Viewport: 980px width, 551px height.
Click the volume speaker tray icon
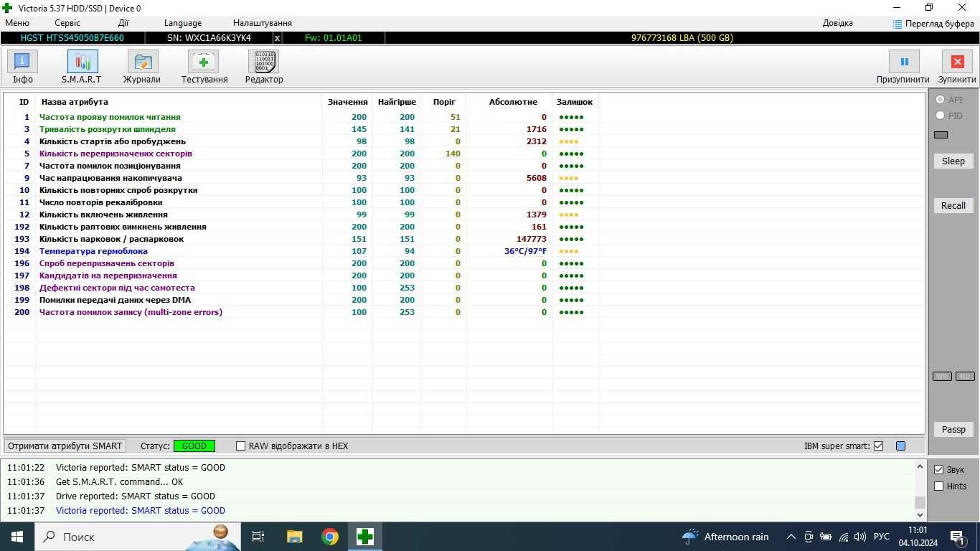point(859,537)
